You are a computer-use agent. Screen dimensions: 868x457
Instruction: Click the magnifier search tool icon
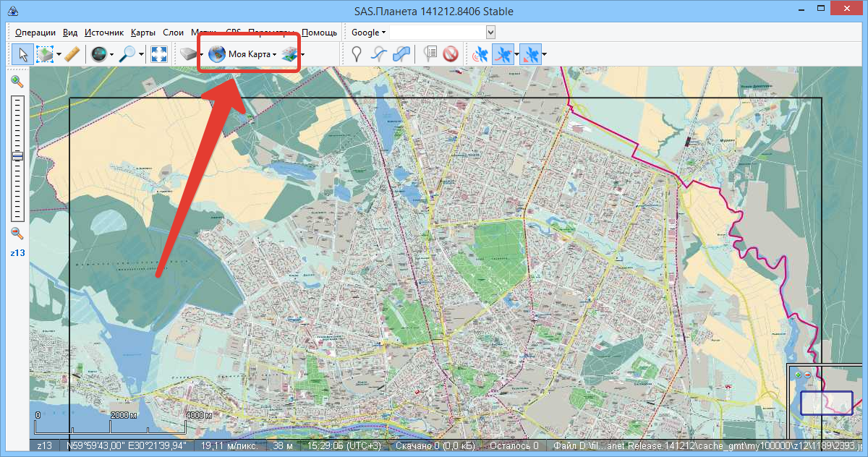[x=128, y=54]
